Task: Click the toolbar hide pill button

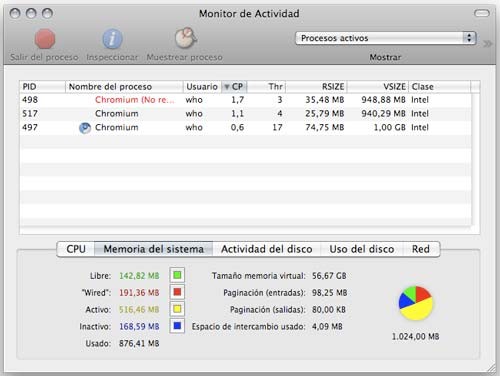Action: click(x=482, y=13)
